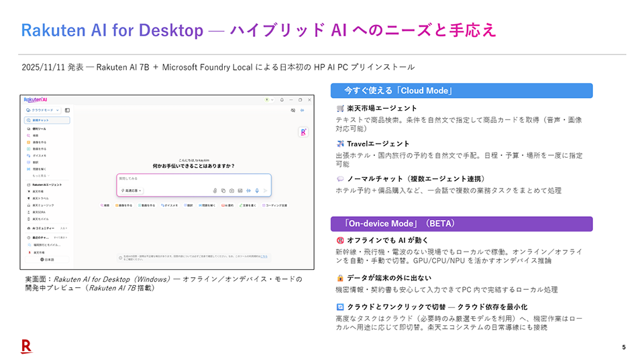Click the blue waveform icon at top right
The width and height of the screenshot is (644, 361).
point(303,111)
